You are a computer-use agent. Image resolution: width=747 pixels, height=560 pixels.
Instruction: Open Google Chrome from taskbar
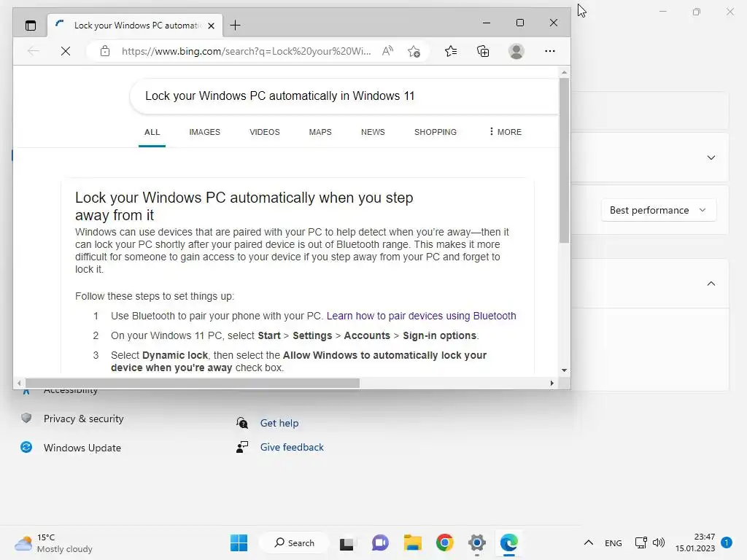(444, 542)
